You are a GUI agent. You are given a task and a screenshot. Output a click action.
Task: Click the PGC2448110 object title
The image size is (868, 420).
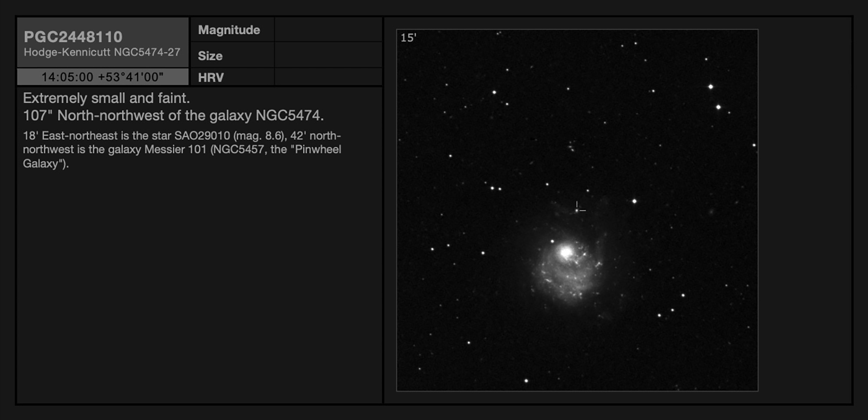point(73,37)
